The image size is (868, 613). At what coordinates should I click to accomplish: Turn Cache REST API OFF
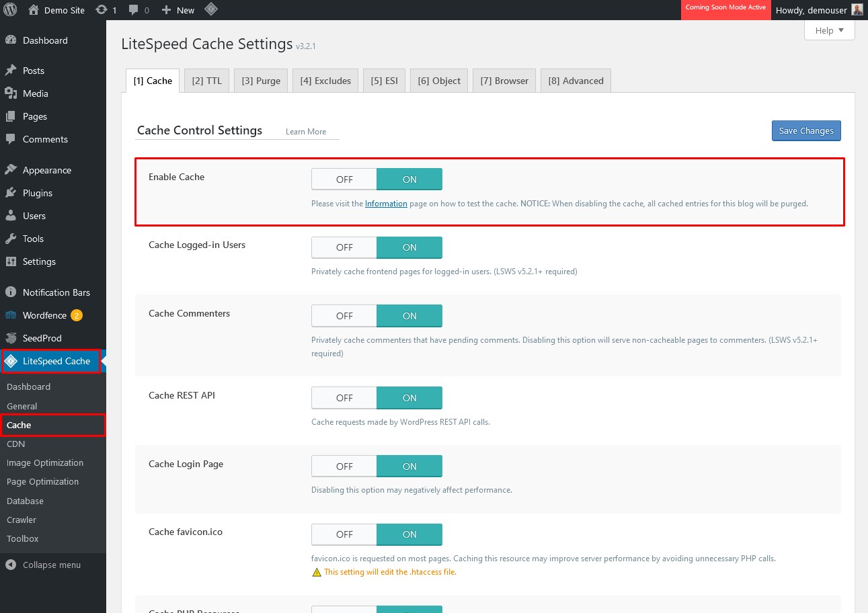(344, 398)
